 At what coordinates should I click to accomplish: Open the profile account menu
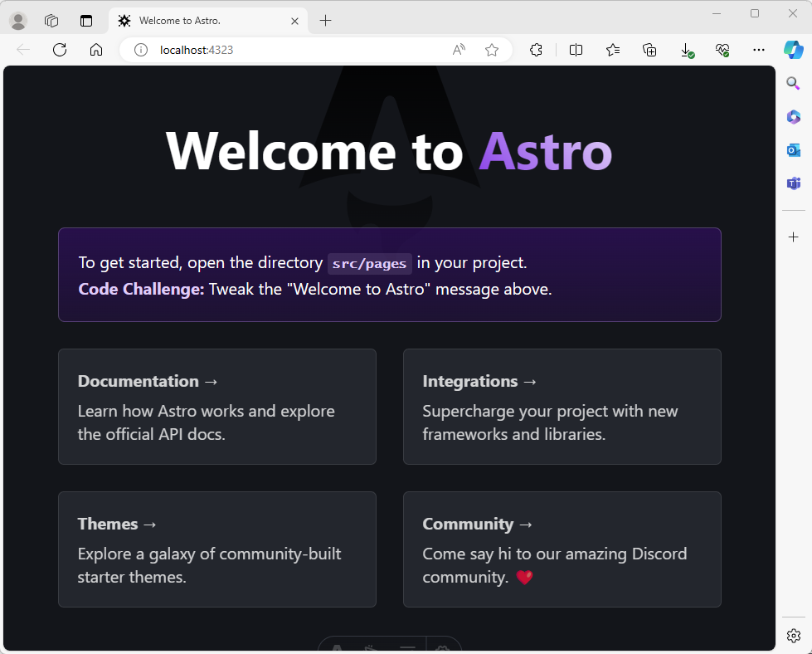pos(18,21)
